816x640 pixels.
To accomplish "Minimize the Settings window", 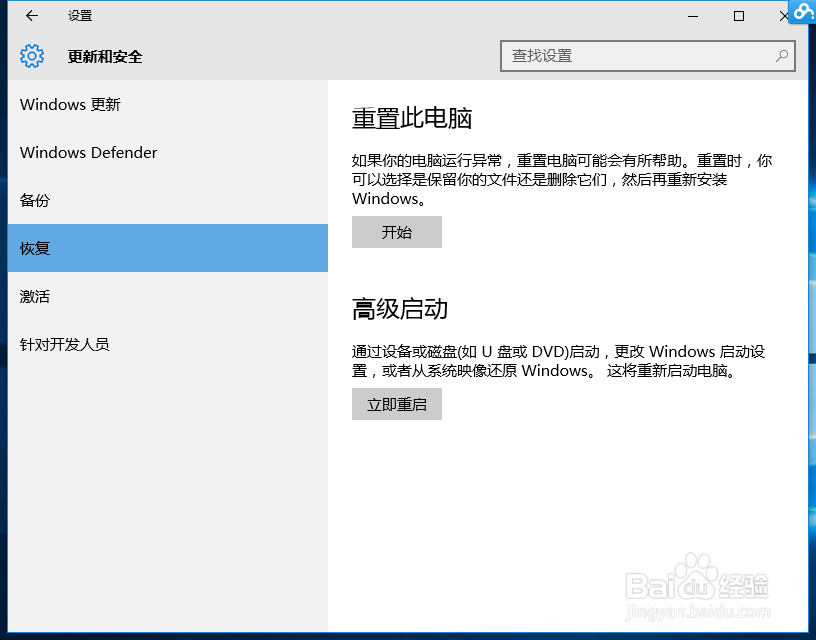I will (x=693, y=16).
